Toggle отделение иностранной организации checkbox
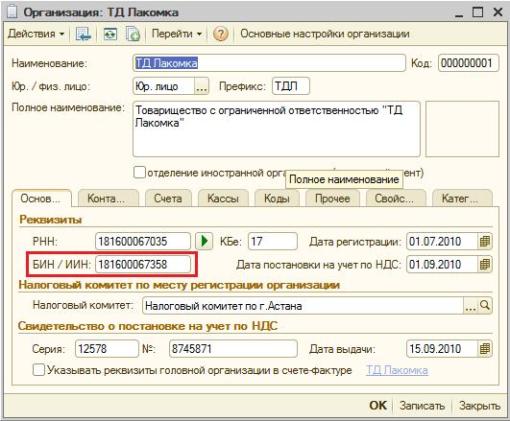Screen dimensions: 510x421 (140, 172)
